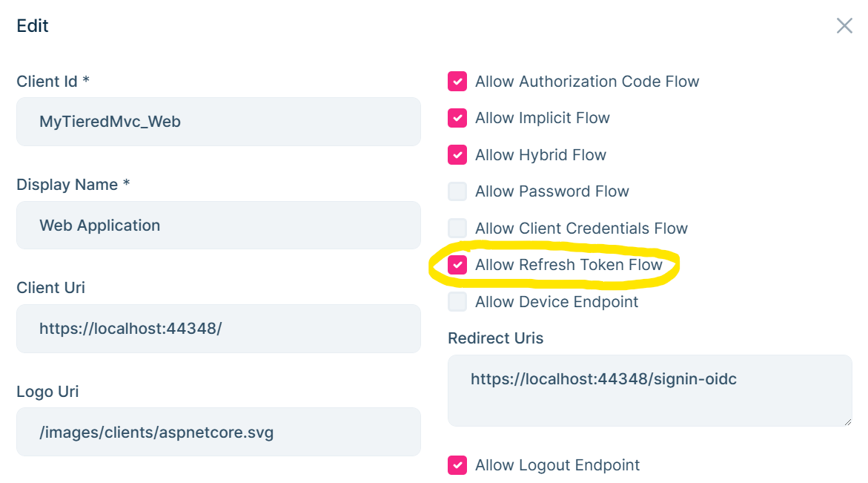Click inside the Redirect Uris text area
The width and height of the screenshot is (868, 483).
point(649,390)
